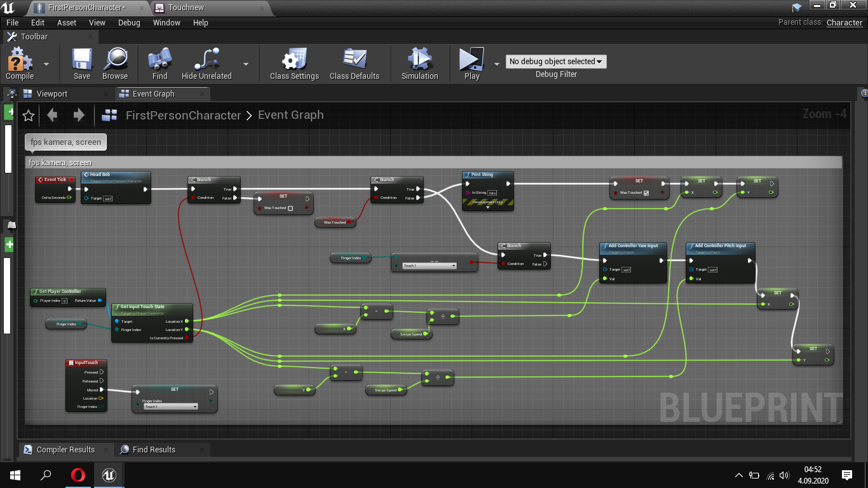The width and height of the screenshot is (868, 488).
Task: Click the FirstPersonCharacter breadcrumb
Action: pyautogui.click(x=183, y=115)
